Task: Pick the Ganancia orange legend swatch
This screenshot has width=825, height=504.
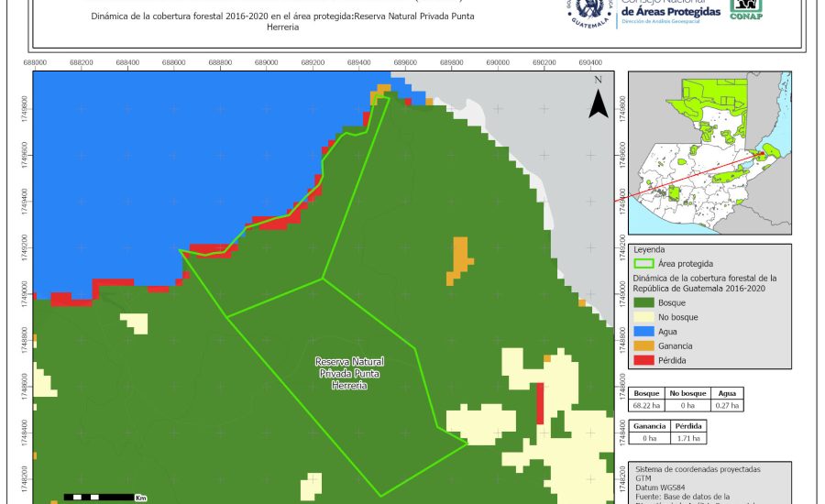Action: click(644, 346)
